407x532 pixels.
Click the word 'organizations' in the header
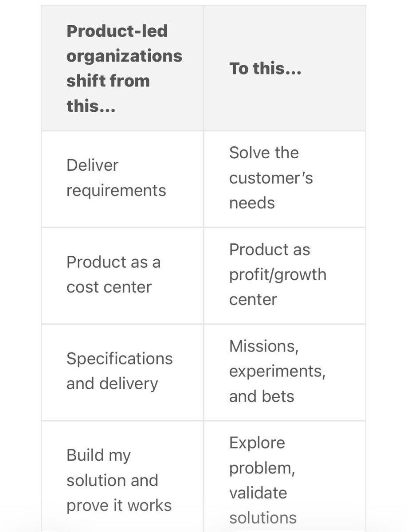tap(124, 56)
